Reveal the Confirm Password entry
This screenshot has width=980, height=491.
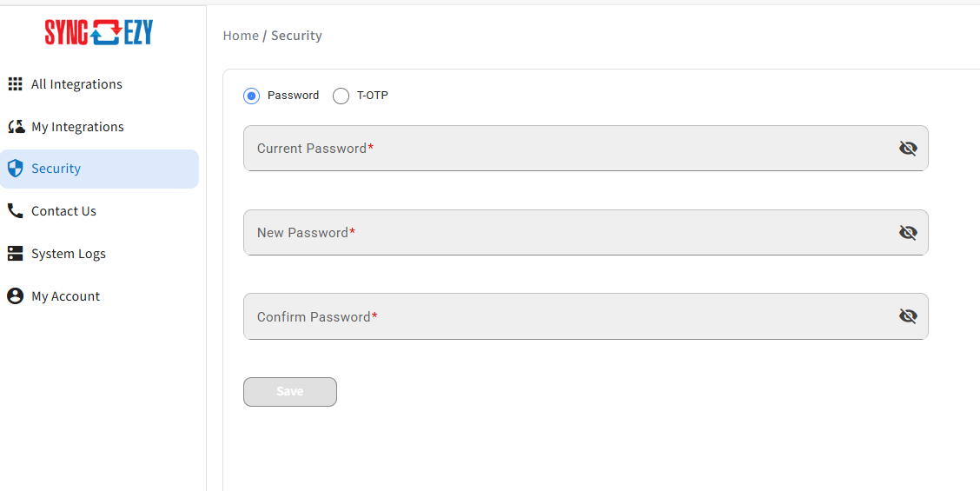(908, 316)
